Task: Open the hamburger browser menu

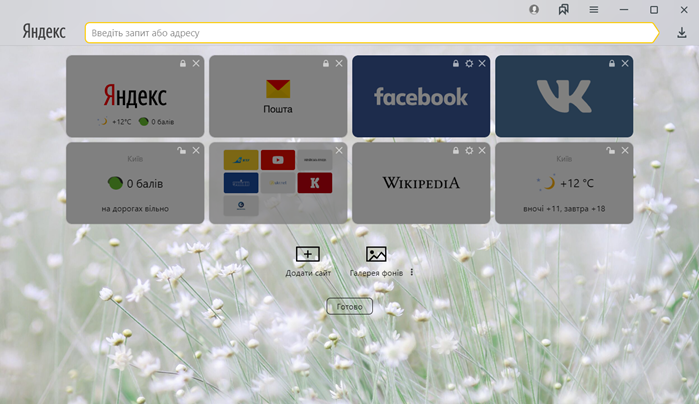Action: [594, 9]
